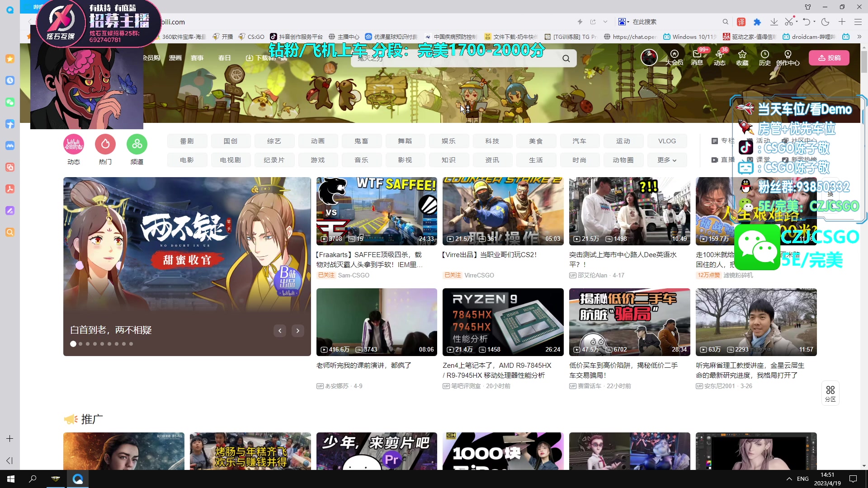Open the search engine selector dropdown
The width and height of the screenshot is (868, 488).
coord(624,22)
